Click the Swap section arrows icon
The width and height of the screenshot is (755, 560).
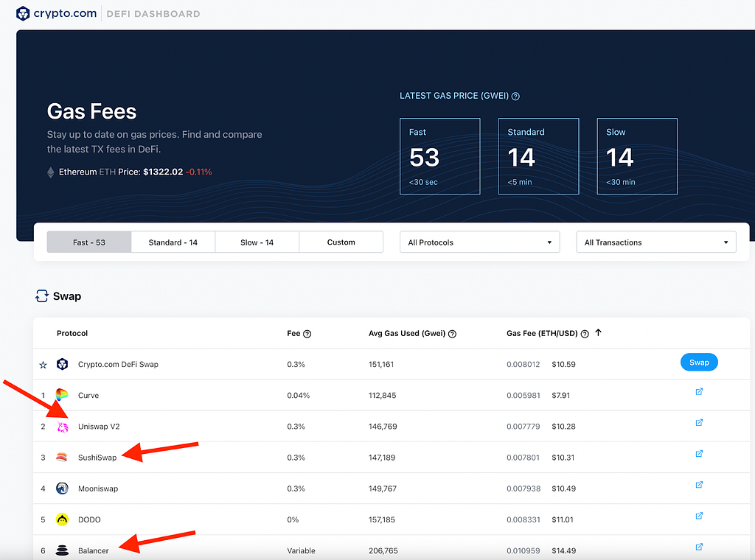42,296
